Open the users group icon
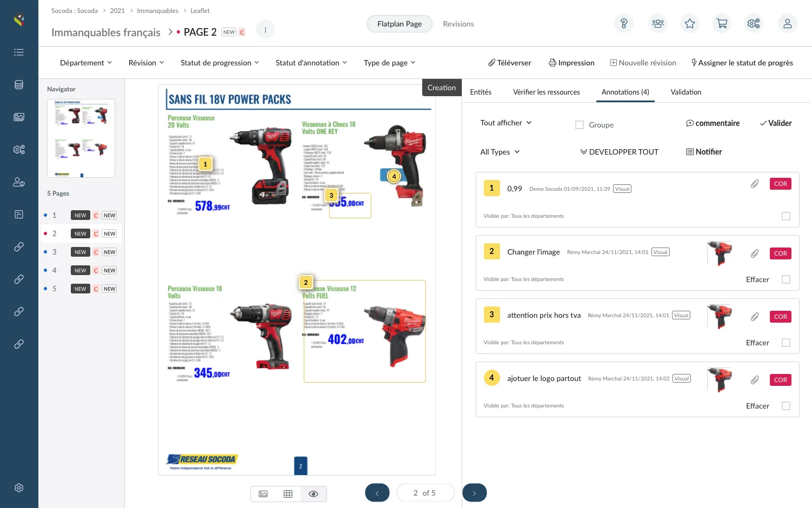The width and height of the screenshot is (812, 508). coord(658,23)
